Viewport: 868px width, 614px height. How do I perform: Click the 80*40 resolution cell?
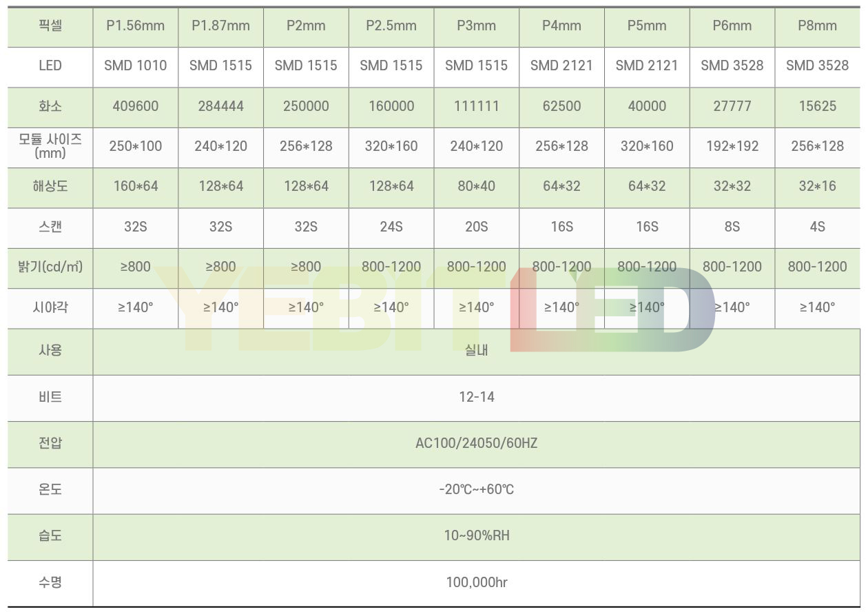(x=476, y=186)
